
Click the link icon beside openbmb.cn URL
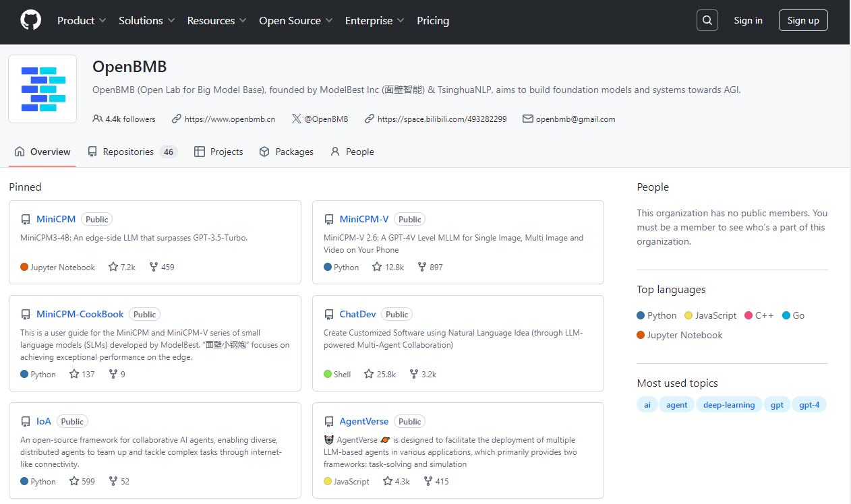click(177, 119)
